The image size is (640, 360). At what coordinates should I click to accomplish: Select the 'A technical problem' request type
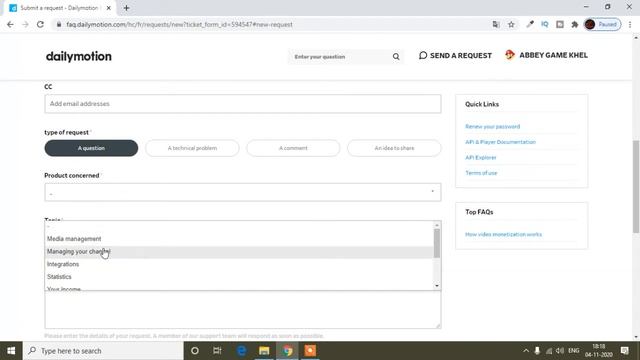(x=192, y=148)
